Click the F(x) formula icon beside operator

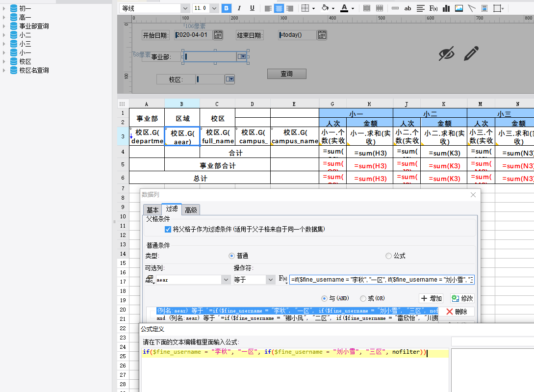click(x=282, y=279)
